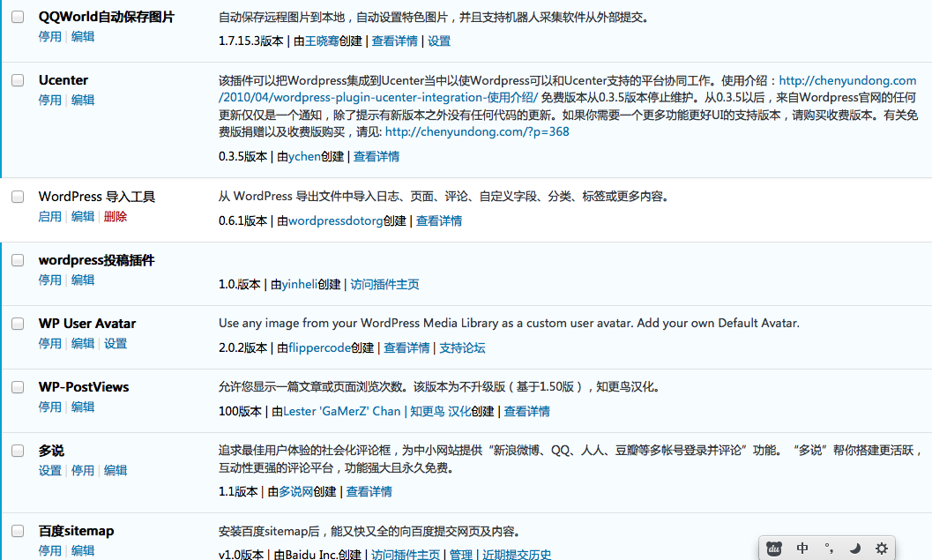
Task: Open author 王晓骞 link
Action: [322, 41]
